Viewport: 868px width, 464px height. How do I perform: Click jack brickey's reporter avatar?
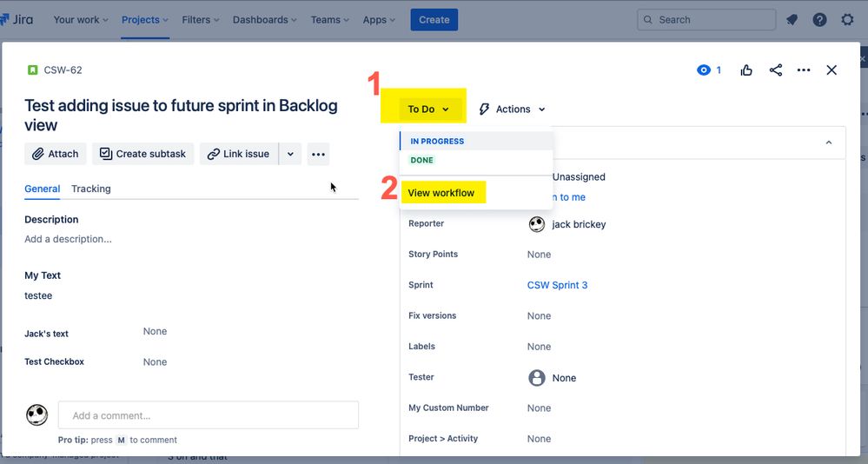(x=536, y=224)
